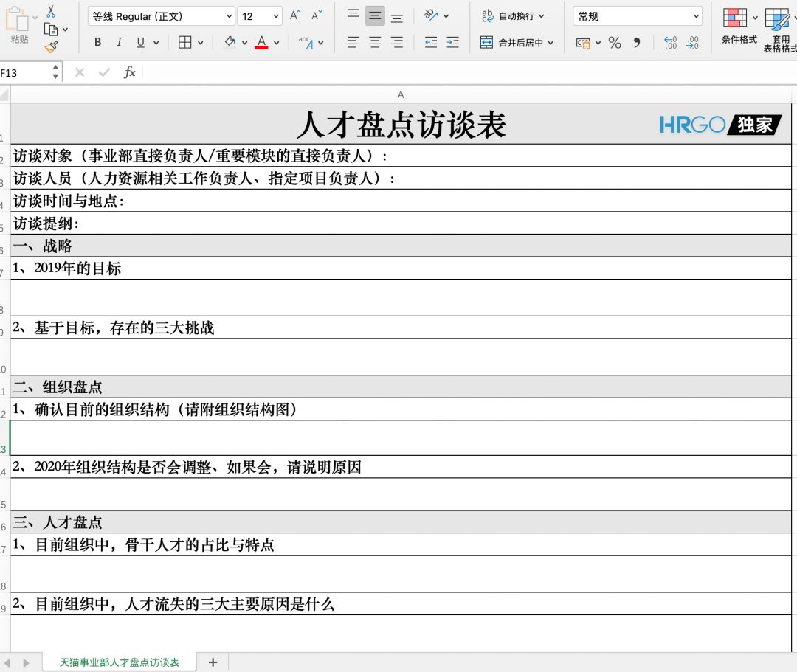The width and height of the screenshot is (797, 672).
Task: Align text to bottom
Action: pos(397,18)
